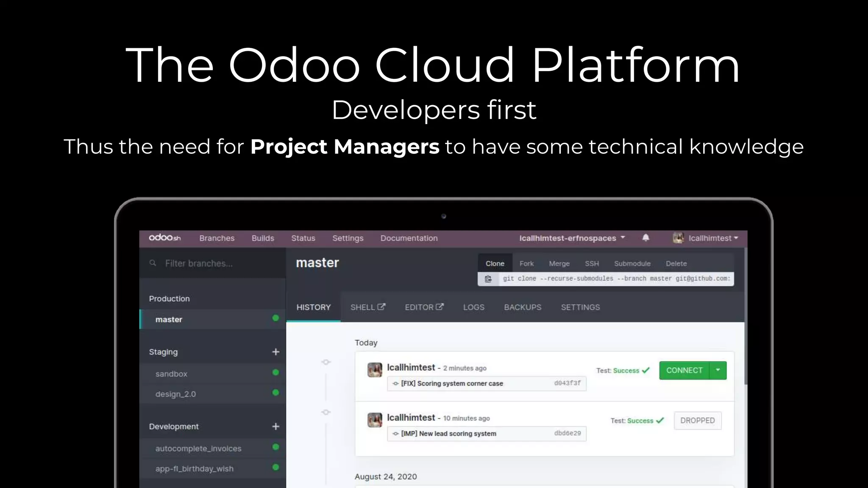Click the 'Today' date heading
Image resolution: width=868 pixels, height=488 pixels.
[x=366, y=343]
